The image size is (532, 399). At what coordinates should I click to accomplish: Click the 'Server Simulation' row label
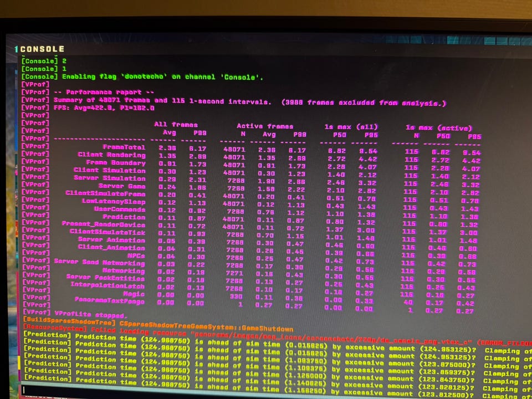click(110, 178)
